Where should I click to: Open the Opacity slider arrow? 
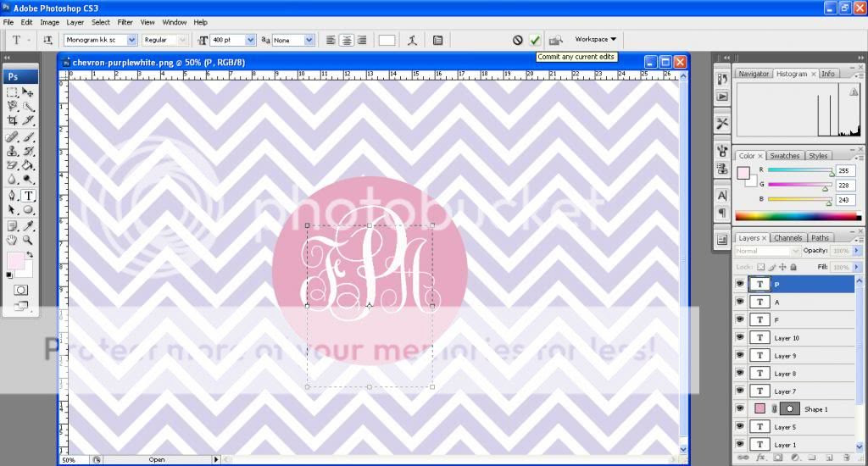pyautogui.click(x=857, y=251)
